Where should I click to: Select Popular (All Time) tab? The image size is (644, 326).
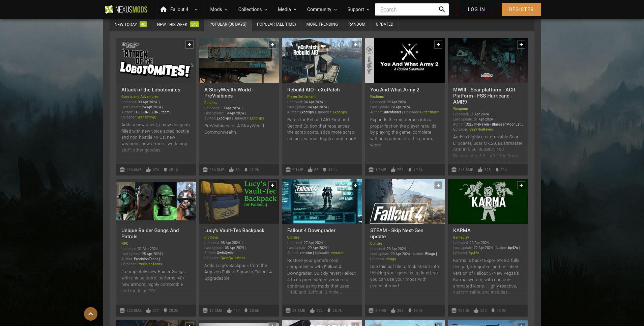[276, 24]
